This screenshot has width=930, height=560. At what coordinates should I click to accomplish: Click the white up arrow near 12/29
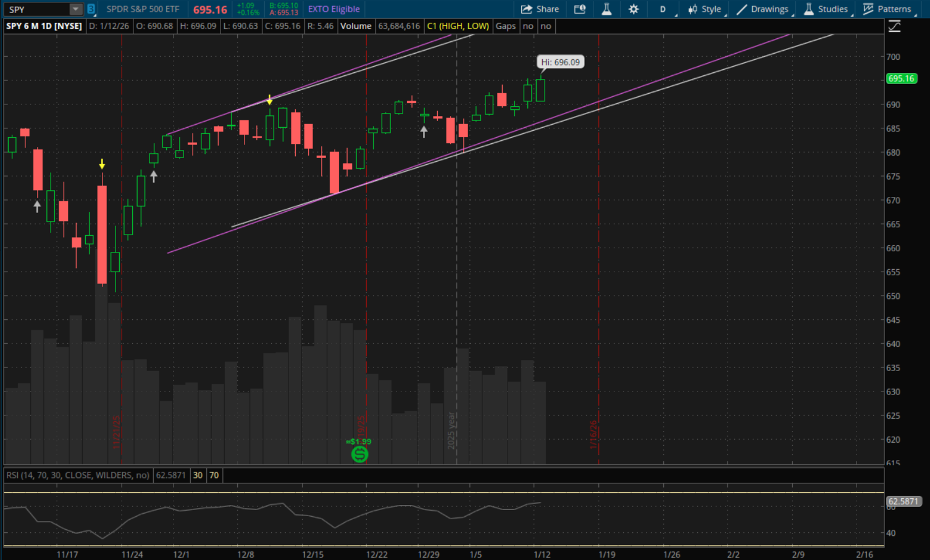424,132
